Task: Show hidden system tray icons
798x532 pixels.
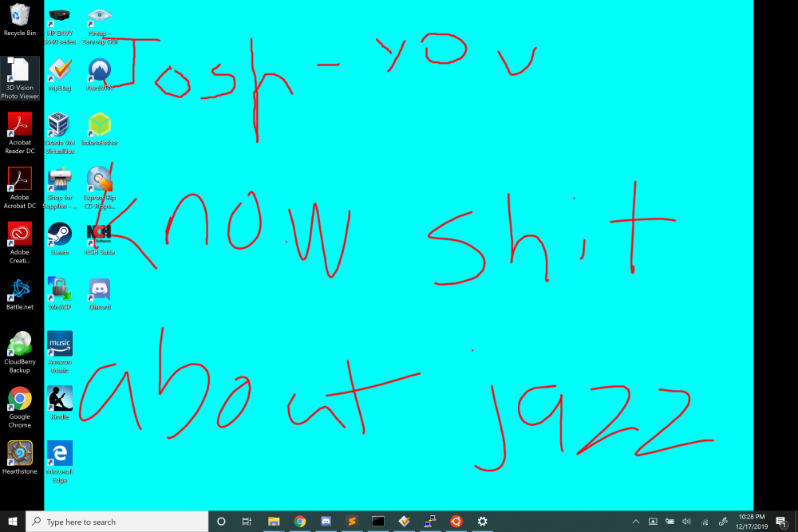Action: coord(636,522)
